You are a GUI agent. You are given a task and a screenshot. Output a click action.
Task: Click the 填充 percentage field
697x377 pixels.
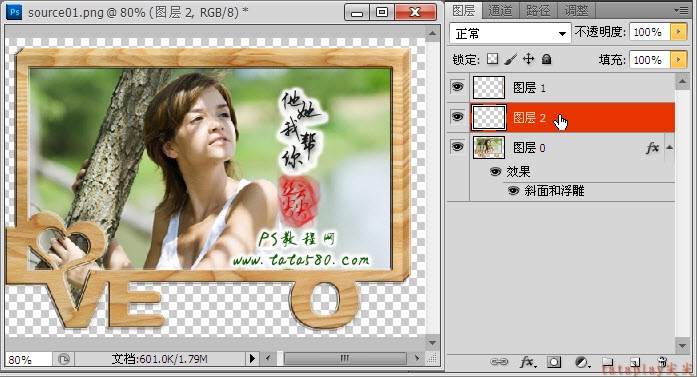(x=650, y=60)
